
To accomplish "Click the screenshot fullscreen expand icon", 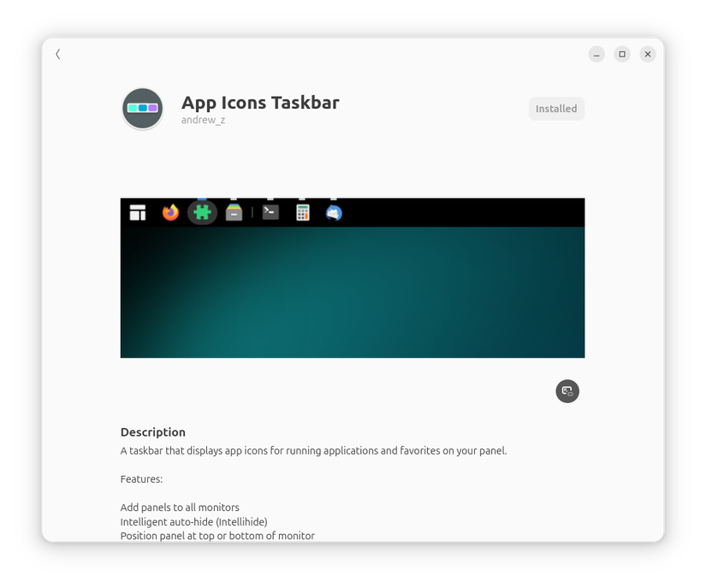I will point(567,391).
